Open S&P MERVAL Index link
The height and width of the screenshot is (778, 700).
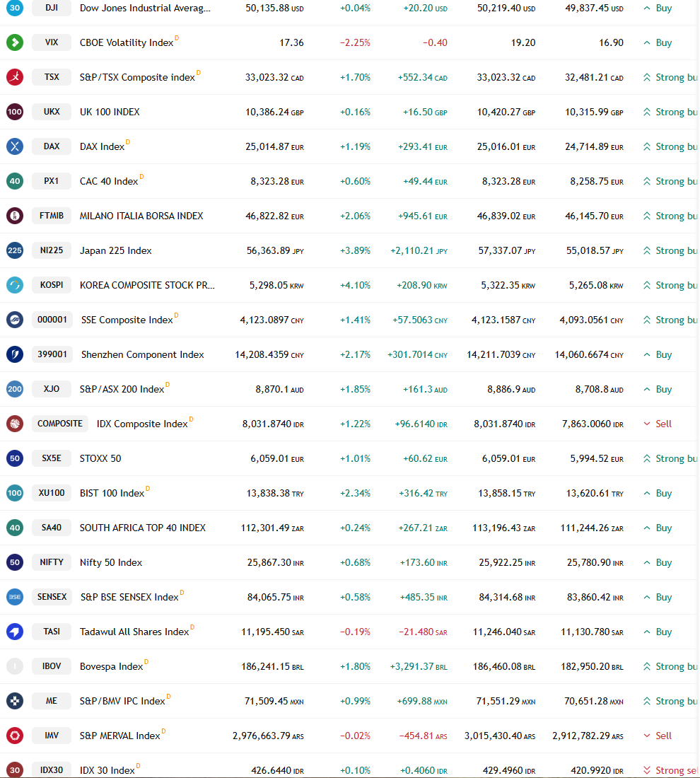click(120, 736)
